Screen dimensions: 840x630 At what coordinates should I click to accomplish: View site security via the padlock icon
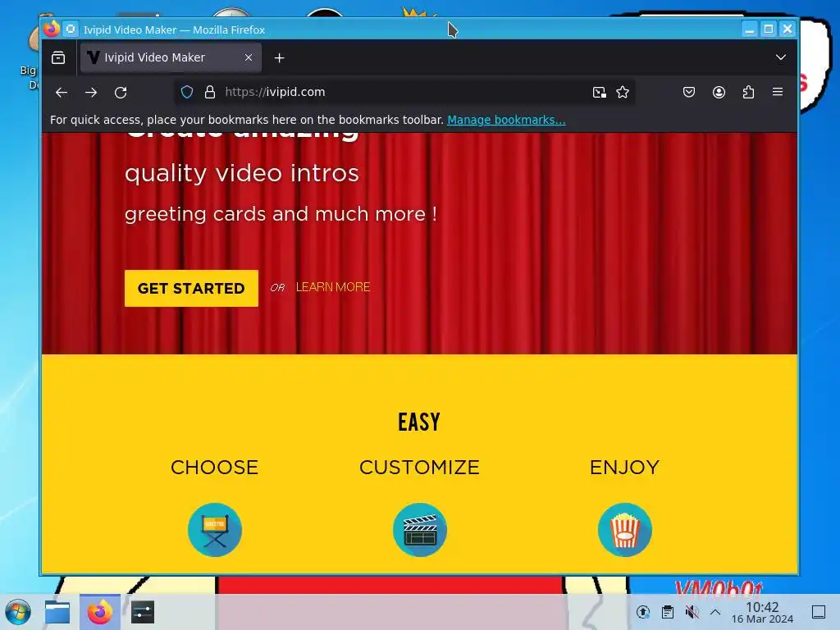210,92
